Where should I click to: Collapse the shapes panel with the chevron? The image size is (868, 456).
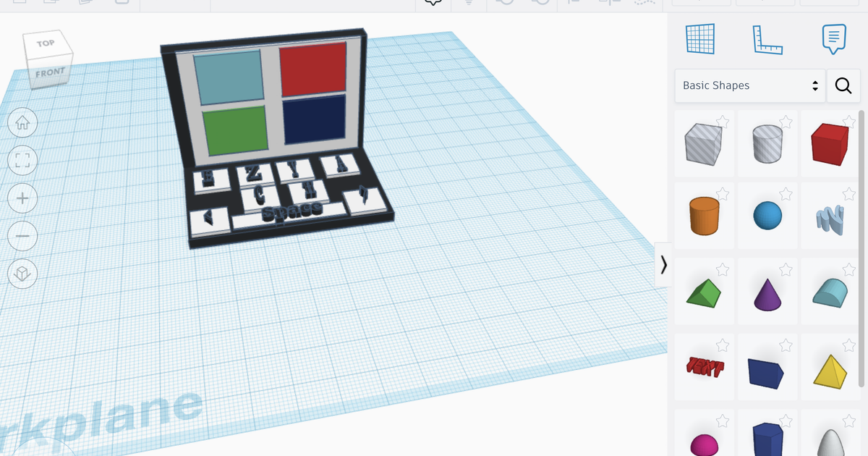(x=663, y=266)
